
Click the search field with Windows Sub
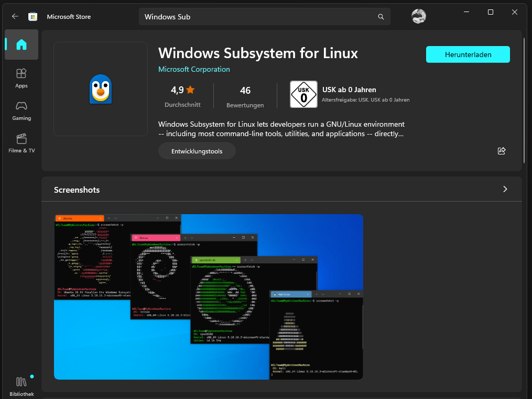coord(264,17)
